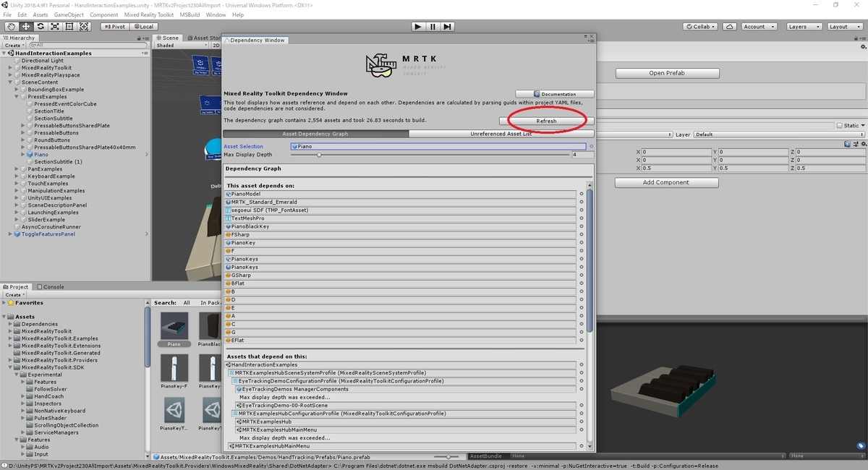Select PianoModel dependency's target circle icon

(x=582, y=194)
